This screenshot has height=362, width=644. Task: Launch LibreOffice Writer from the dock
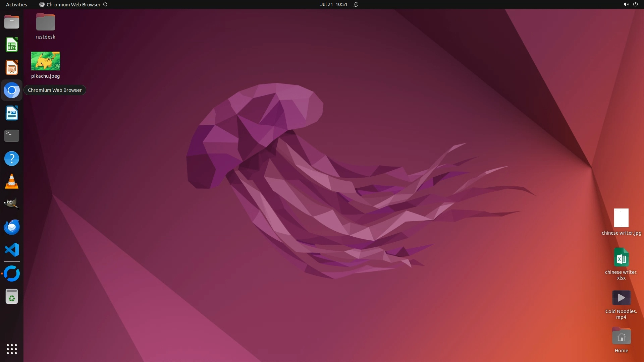pyautogui.click(x=12, y=113)
